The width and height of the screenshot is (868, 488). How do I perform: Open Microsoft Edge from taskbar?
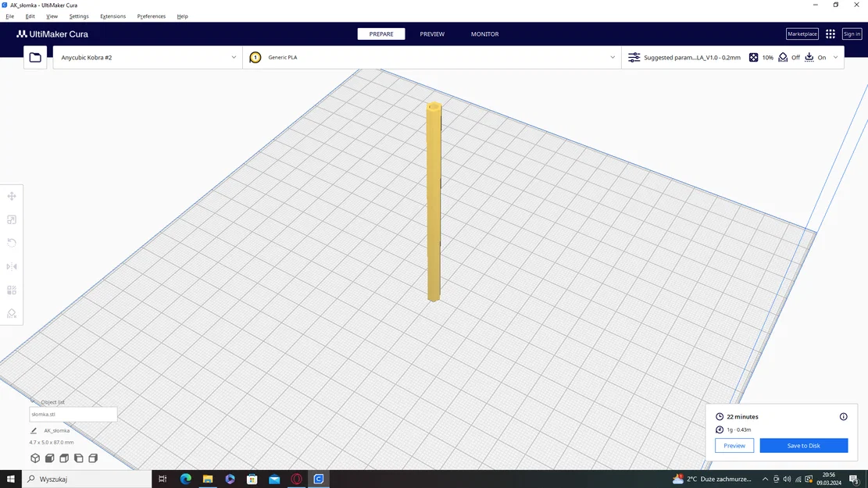coord(185,479)
